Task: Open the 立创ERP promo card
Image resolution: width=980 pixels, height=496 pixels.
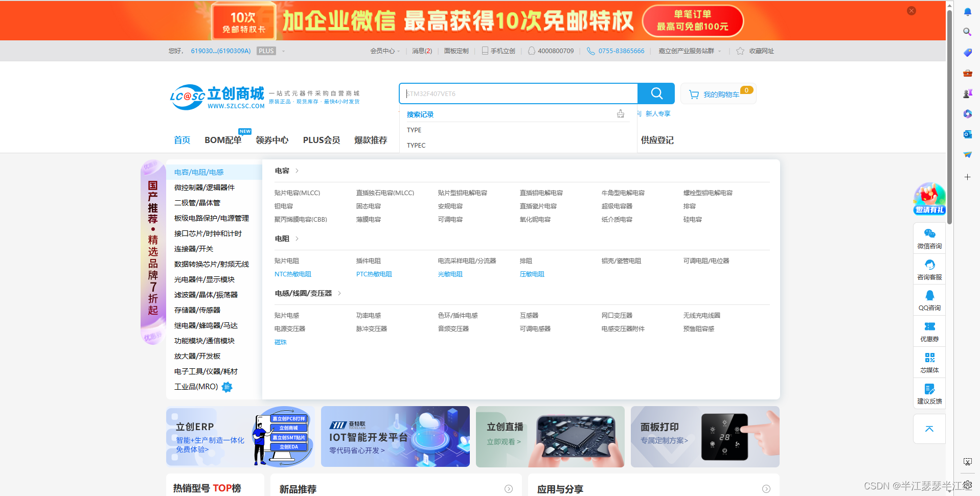Action: tap(240, 437)
